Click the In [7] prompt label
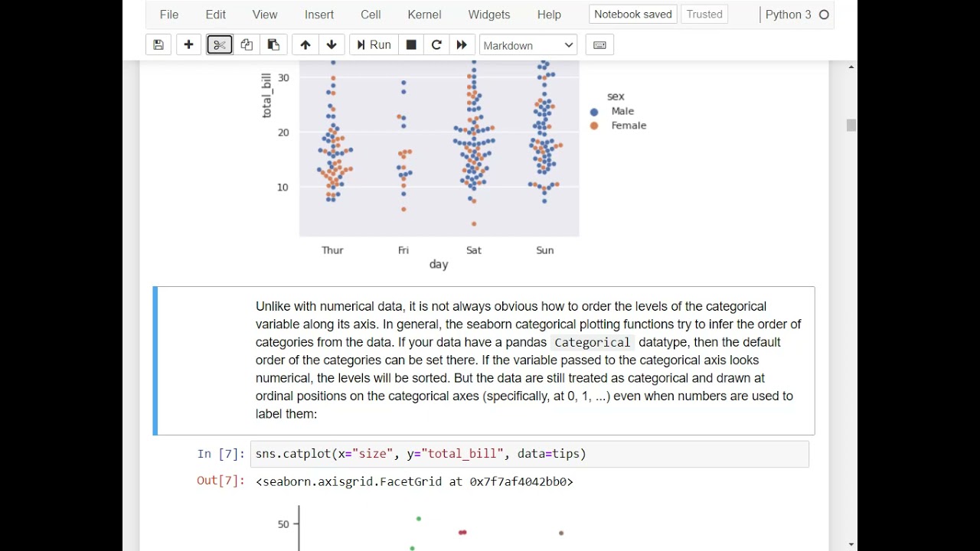The image size is (980, 551). 220,454
